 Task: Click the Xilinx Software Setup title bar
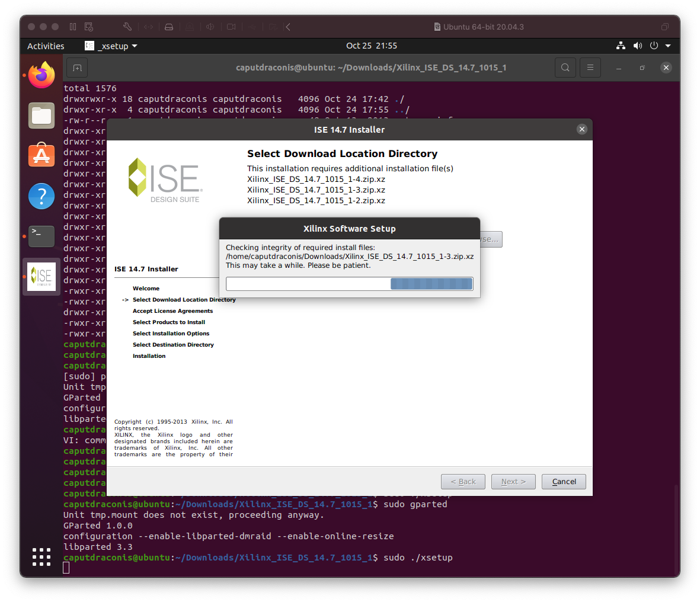[350, 229]
